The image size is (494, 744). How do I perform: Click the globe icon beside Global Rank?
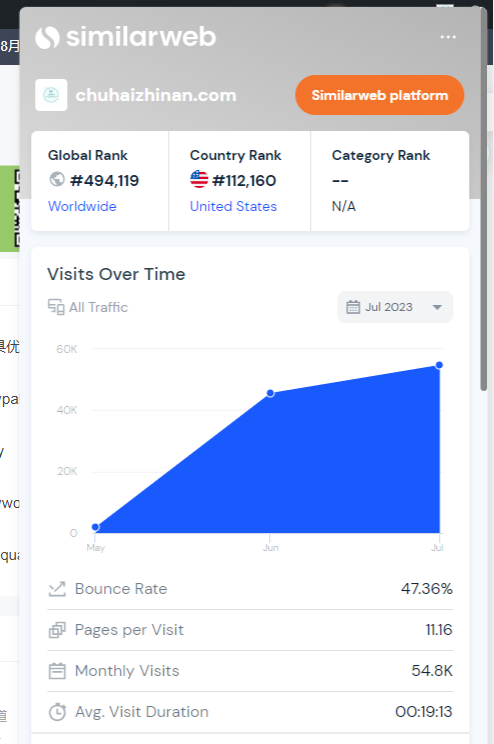57,180
